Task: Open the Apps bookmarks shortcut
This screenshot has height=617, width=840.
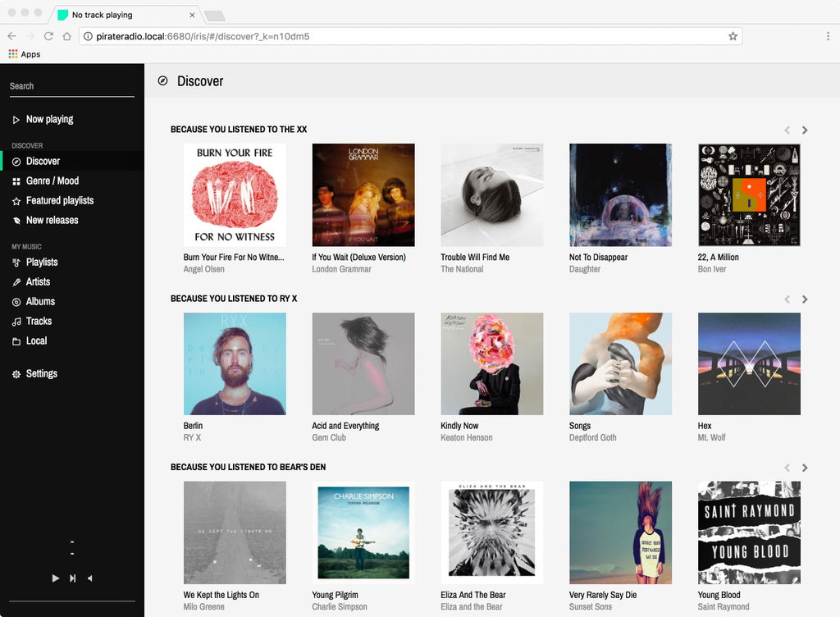Action: point(24,54)
